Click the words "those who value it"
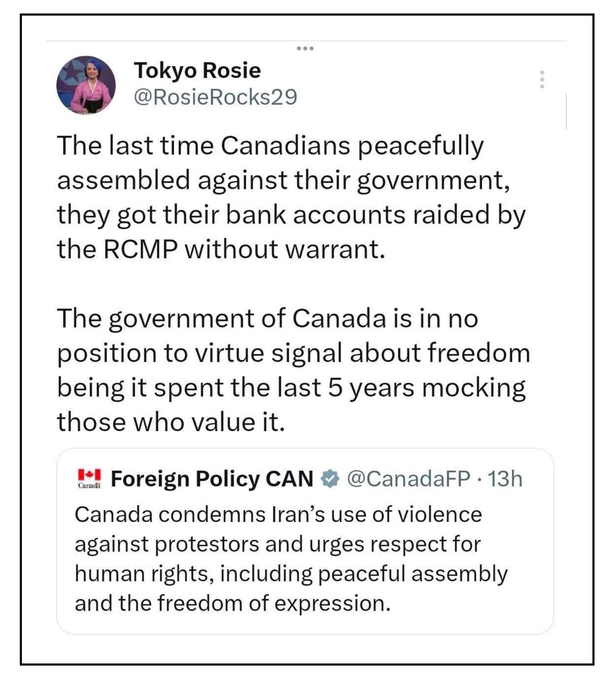 pyautogui.click(x=171, y=422)
